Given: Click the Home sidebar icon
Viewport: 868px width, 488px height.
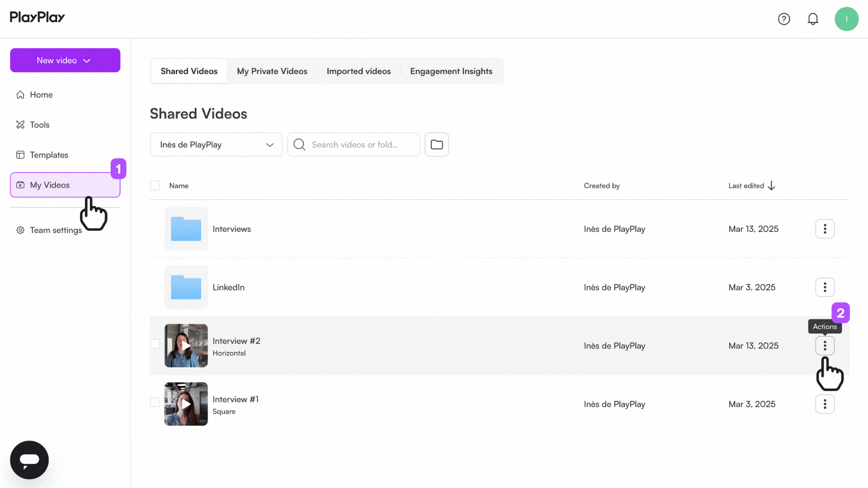Looking at the screenshot, I should coord(20,95).
